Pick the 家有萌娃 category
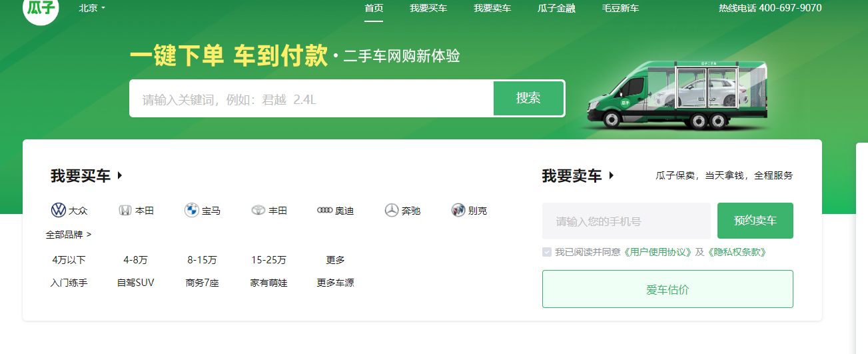 coord(268,283)
